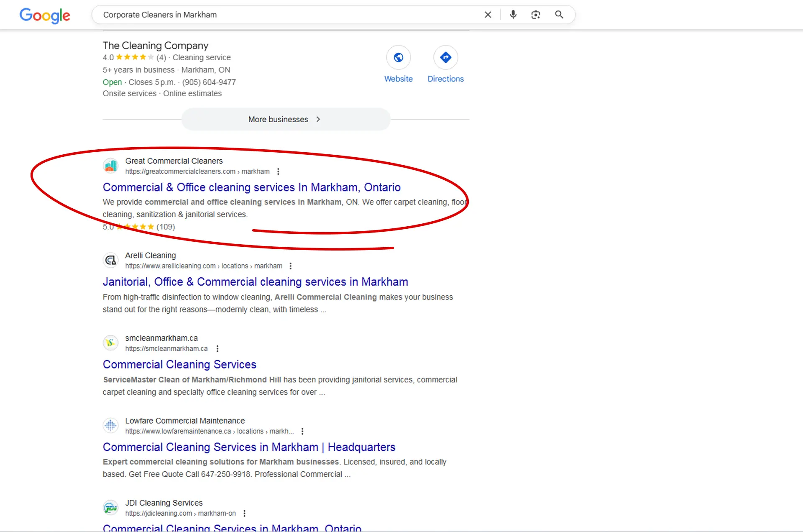Image resolution: width=803 pixels, height=532 pixels.
Task: Open Janitorial, Office & Commercial cleaning link
Action: coord(255,282)
